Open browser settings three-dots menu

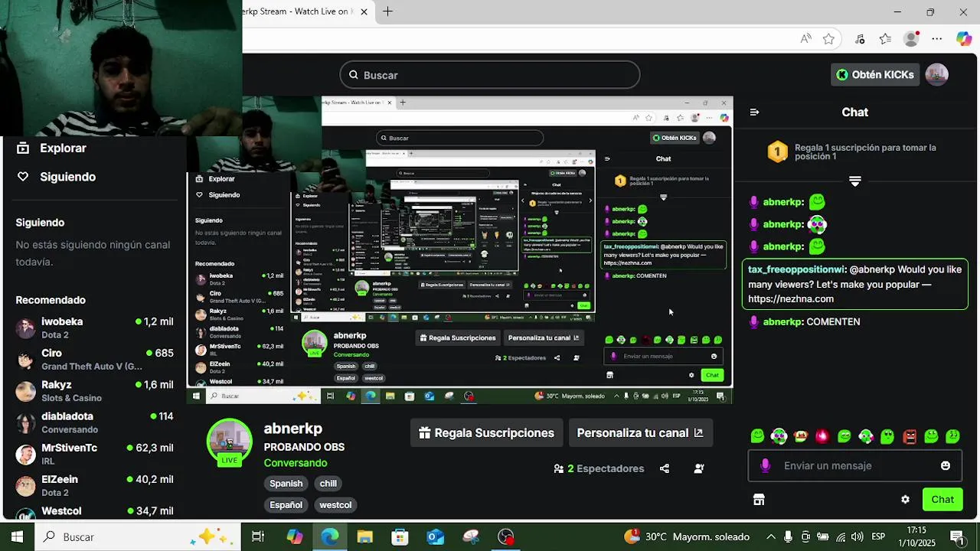click(937, 38)
